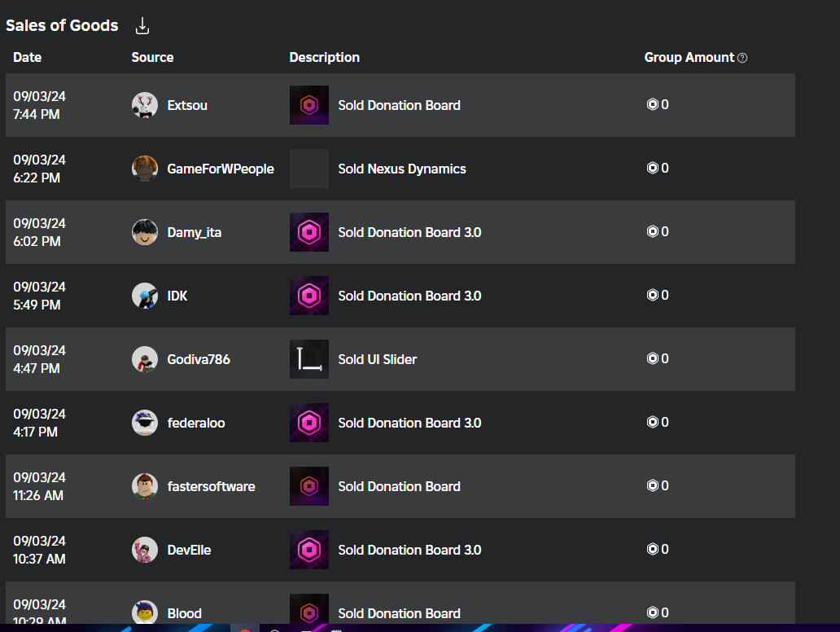
Task: Click the Donation Board thumbnail in Extsou's row
Action: coord(309,105)
